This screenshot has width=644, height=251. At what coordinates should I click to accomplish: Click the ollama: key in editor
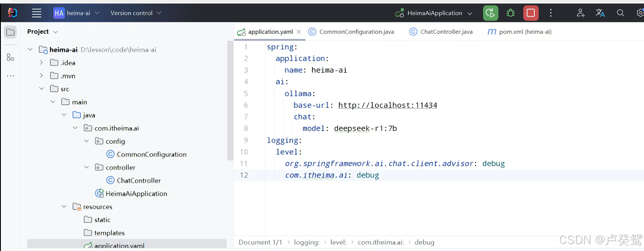point(300,93)
